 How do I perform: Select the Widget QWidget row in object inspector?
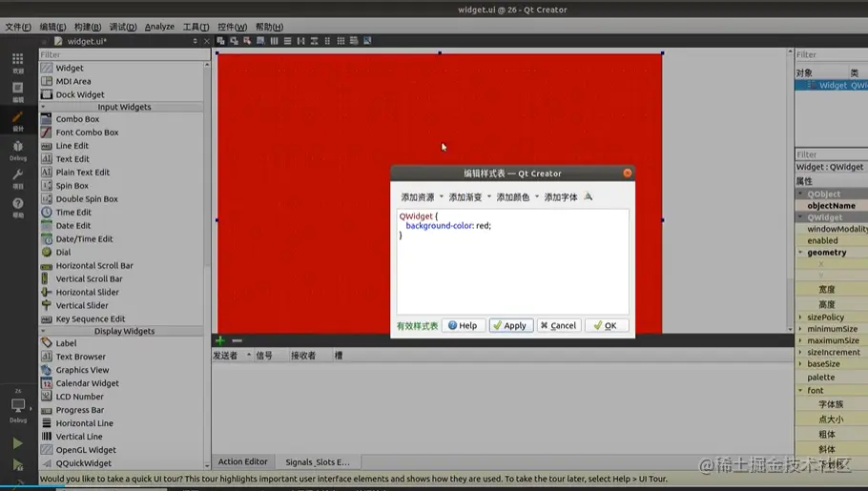click(832, 85)
